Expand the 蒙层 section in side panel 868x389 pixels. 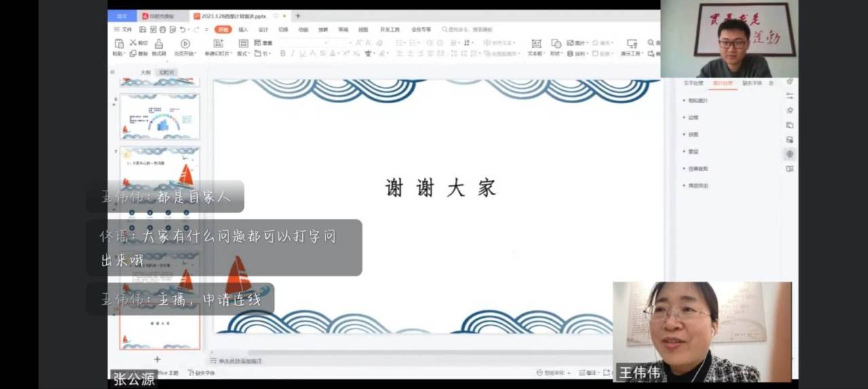click(692, 151)
